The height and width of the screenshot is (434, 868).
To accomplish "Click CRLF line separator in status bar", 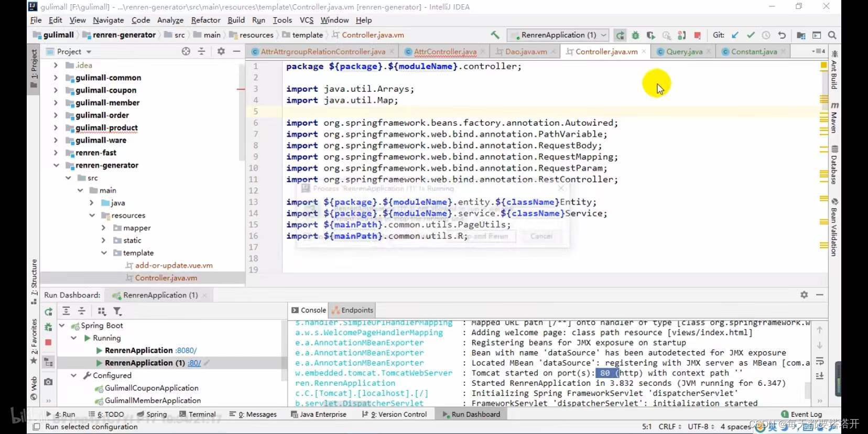I will 670,427.
